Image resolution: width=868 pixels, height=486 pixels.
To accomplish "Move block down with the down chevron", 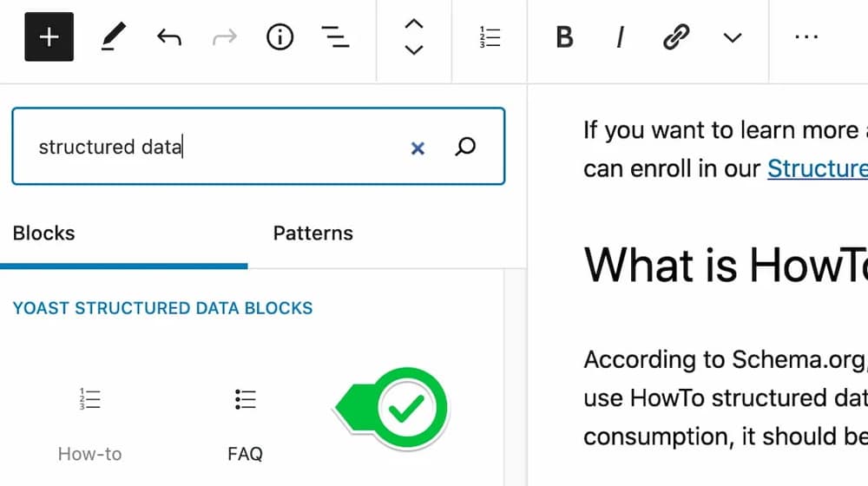I will [414, 49].
